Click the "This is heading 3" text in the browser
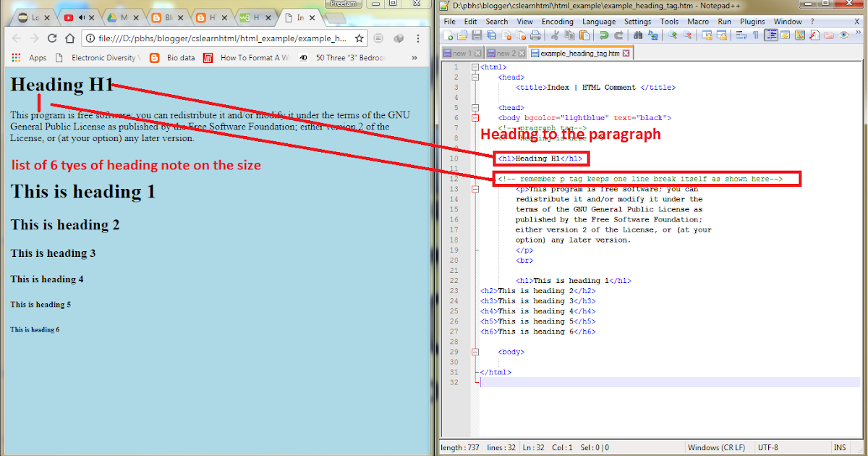 tap(53, 253)
